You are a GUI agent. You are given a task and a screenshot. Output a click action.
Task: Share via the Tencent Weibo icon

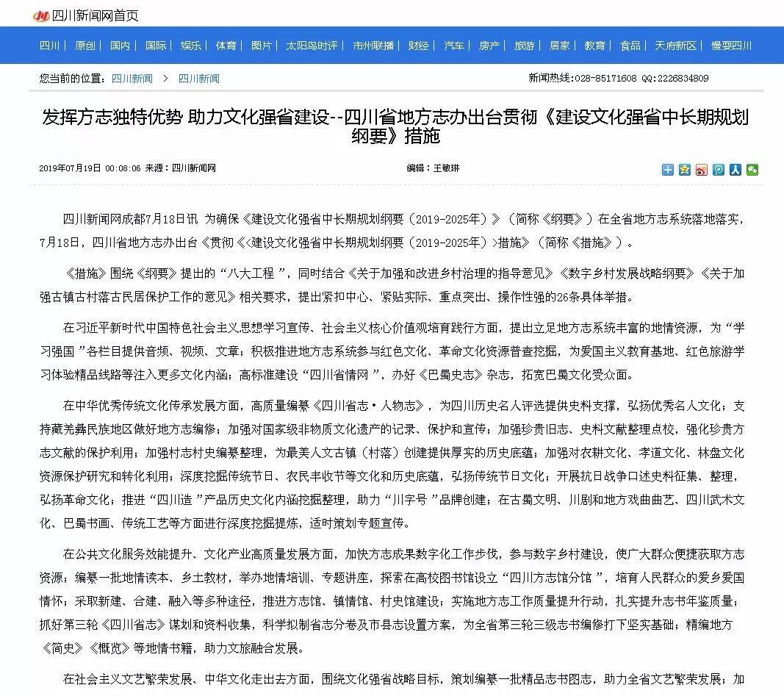(719, 170)
